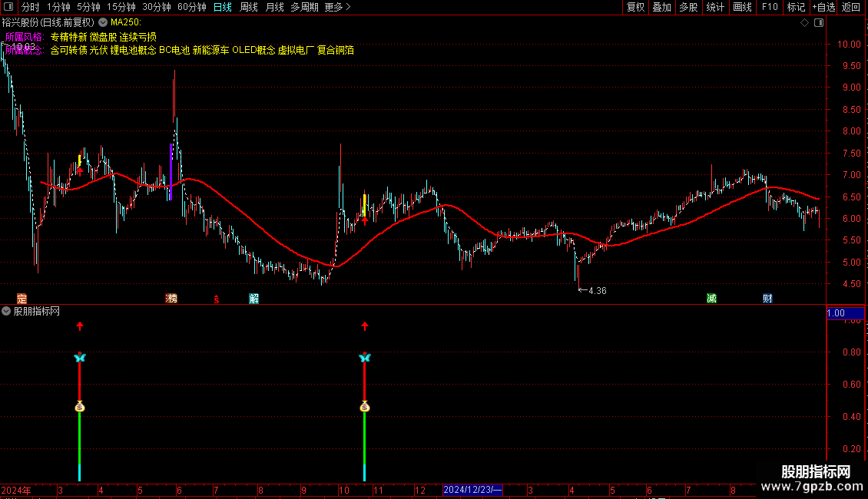Click the first red up-arrow in indicator panel
The width and height of the screenshot is (868, 499).
coord(80,326)
